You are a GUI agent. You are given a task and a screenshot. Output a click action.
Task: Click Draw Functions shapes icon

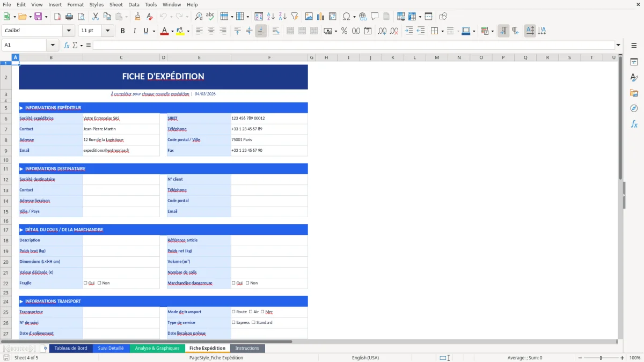[443, 17]
